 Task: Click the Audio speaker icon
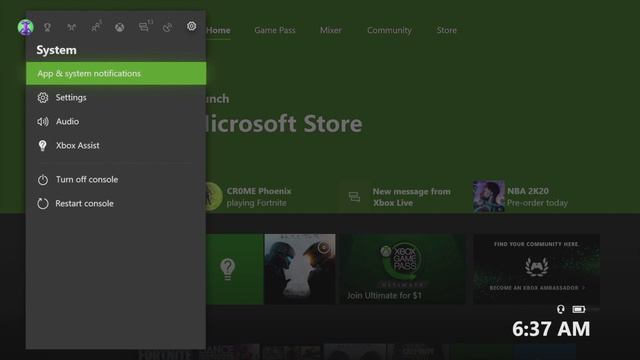pyautogui.click(x=43, y=122)
